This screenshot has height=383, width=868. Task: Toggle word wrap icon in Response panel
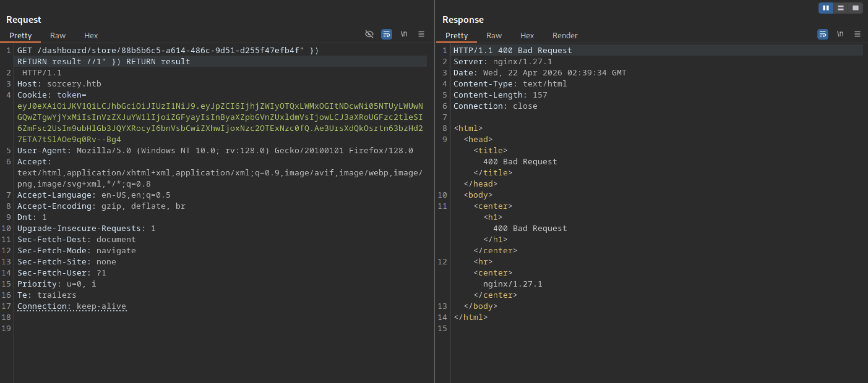click(823, 34)
